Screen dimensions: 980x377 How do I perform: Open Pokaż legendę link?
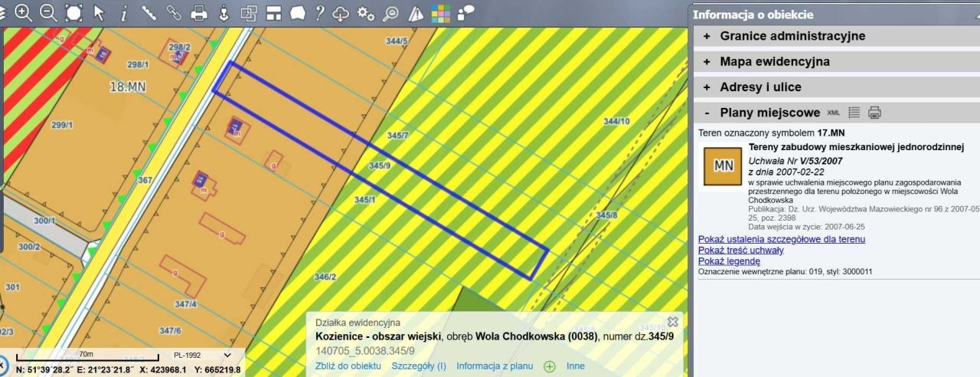729,261
